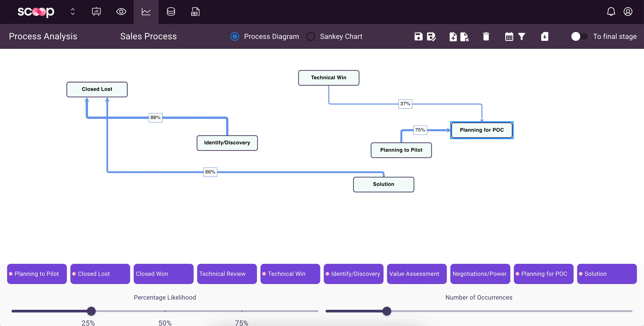Click the Percentage Likelihood slider handle
Screen dimensions: 644x326
point(91,311)
